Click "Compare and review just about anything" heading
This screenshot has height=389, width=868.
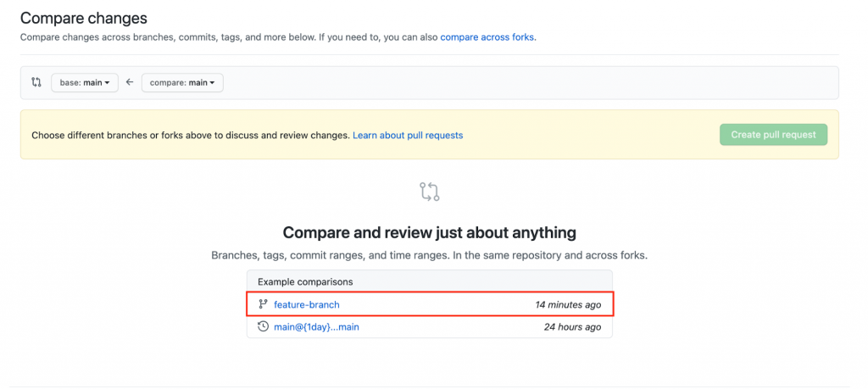click(x=429, y=232)
